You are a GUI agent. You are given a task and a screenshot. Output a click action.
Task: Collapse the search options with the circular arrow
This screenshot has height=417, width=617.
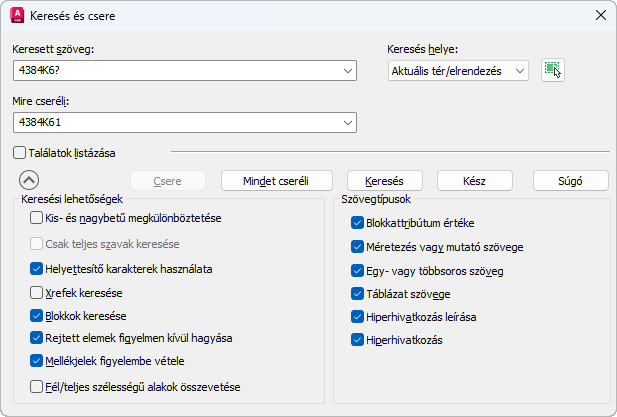click(x=28, y=181)
